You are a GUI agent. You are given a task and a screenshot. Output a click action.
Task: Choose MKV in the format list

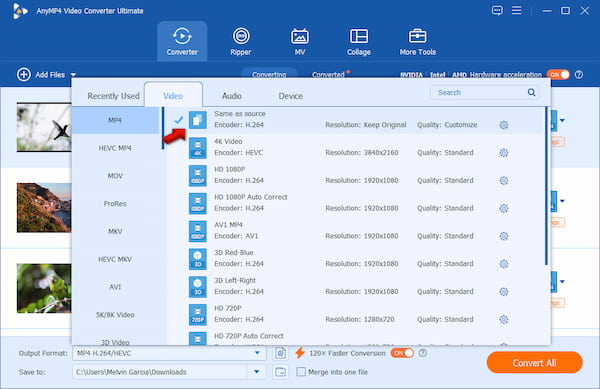[x=115, y=231]
